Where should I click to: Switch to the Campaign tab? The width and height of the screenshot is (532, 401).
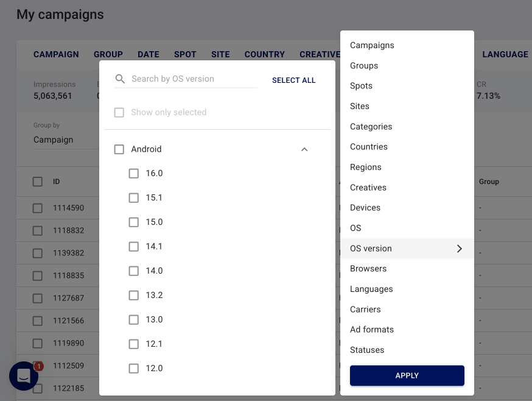tap(56, 54)
